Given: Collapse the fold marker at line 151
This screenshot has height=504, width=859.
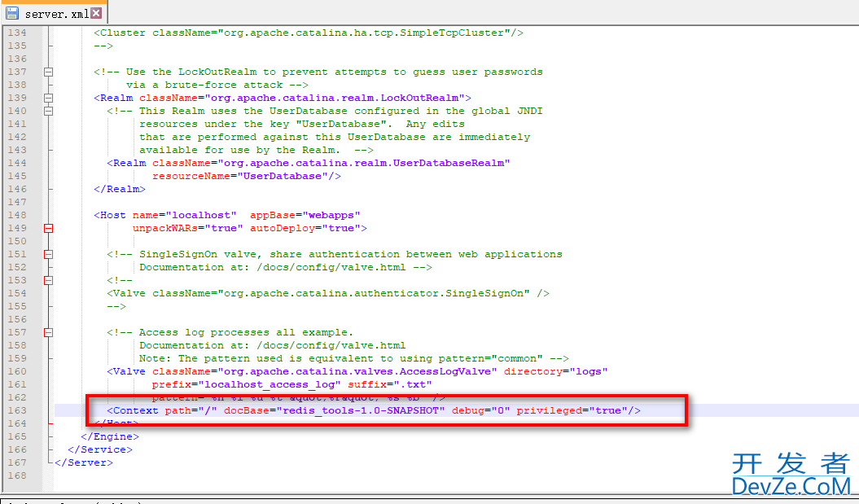Looking at the screenshot, I should (48, 254).
